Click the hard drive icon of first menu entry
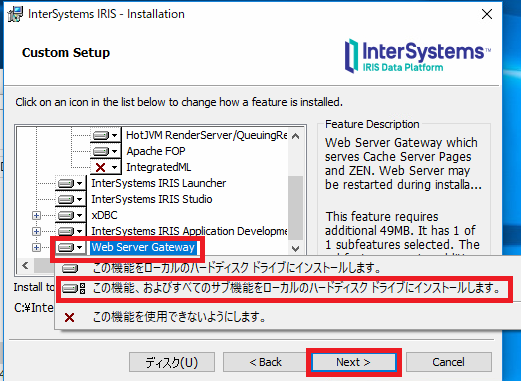 pyautogui.click(x=70, y=268)
